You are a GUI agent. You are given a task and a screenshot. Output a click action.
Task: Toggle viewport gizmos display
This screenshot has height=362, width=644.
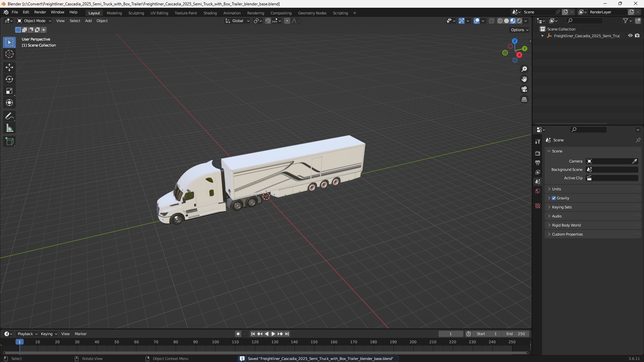click(462, 21)
